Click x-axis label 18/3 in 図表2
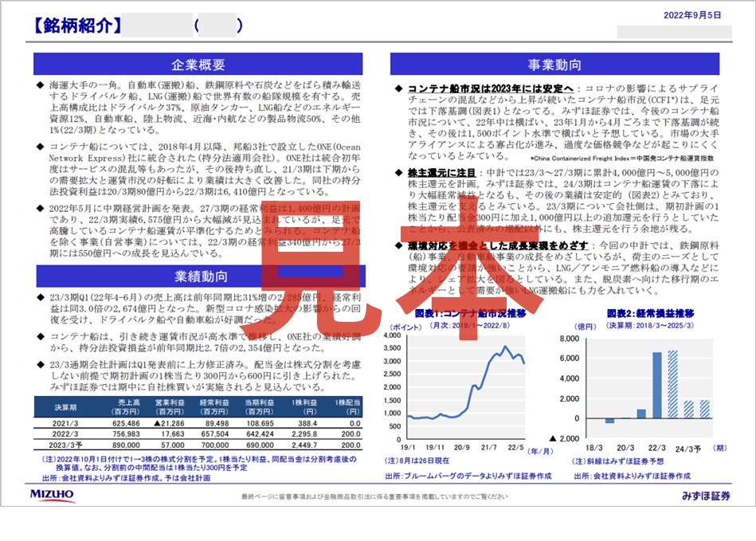Viewport: 756px width, 541px height. pyautogui.click(x=593, y=448)
